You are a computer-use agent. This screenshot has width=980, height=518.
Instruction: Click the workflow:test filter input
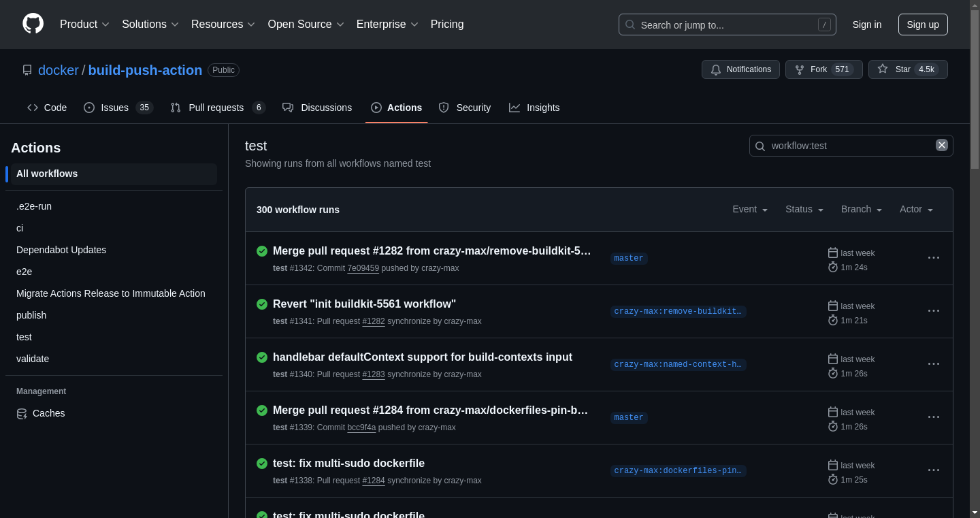point(851,146)
